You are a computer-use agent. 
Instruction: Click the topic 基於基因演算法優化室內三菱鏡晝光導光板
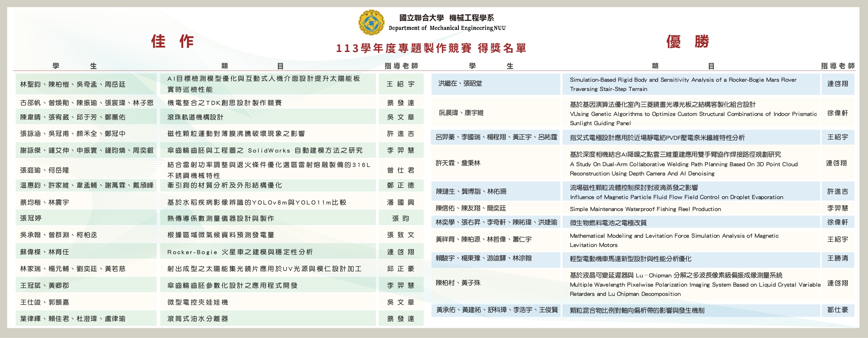click(693, 114)
